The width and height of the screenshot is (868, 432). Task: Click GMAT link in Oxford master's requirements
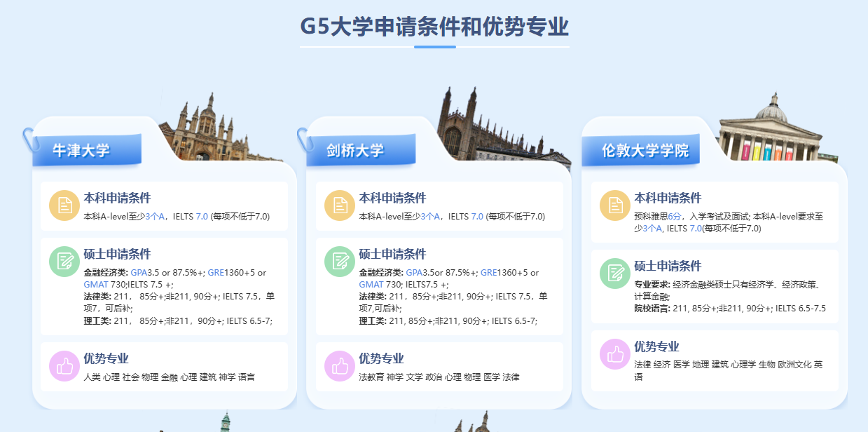[96, 285]
